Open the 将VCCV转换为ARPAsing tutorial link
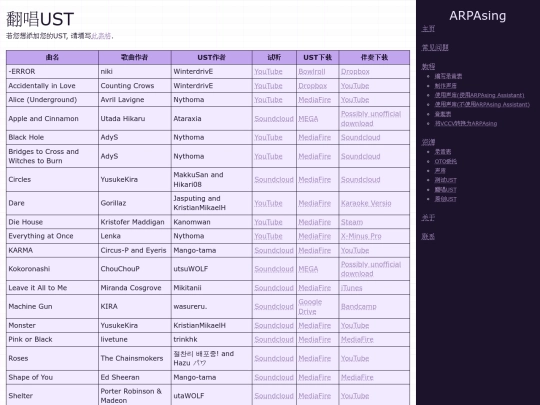540x405 pixels. (466, 123)
